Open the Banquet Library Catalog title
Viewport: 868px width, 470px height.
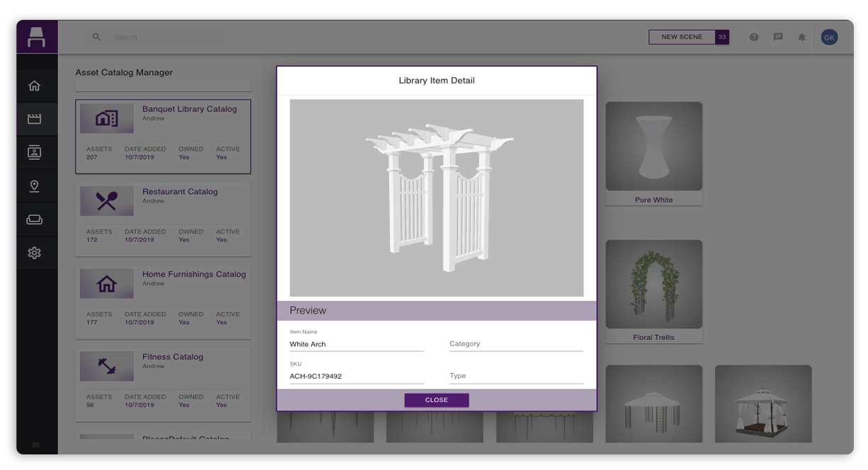pos(190,109)
